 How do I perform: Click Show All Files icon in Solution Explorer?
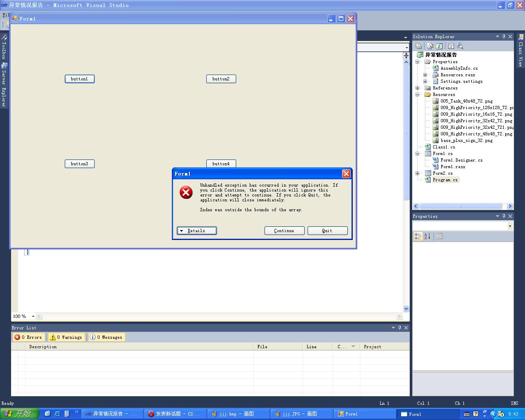[x=430, y=46]
